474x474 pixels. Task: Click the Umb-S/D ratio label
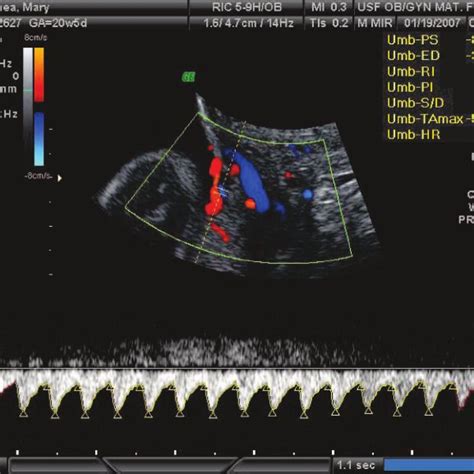(415, 103)
